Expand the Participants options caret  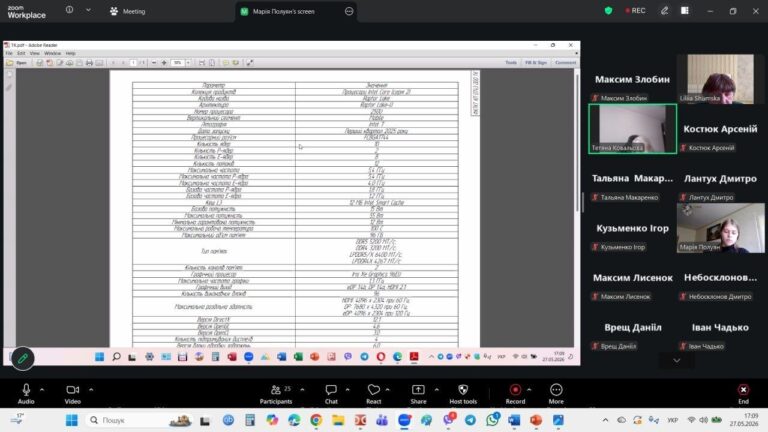[302, 390]
